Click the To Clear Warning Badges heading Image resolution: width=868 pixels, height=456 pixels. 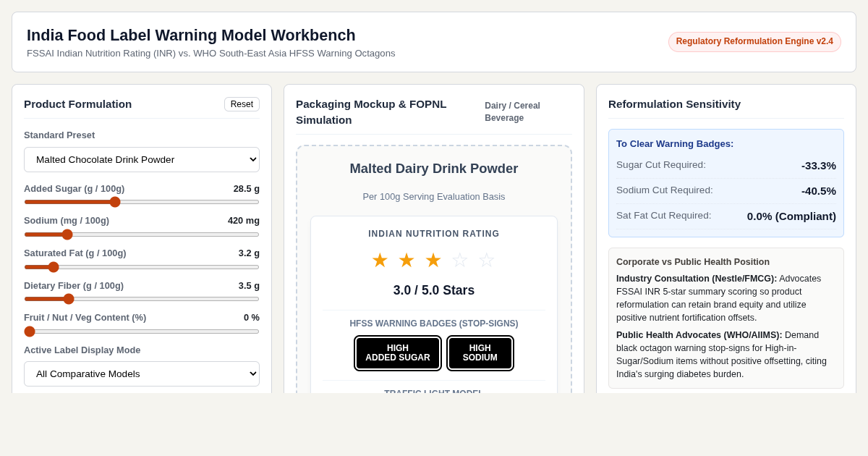675,144
